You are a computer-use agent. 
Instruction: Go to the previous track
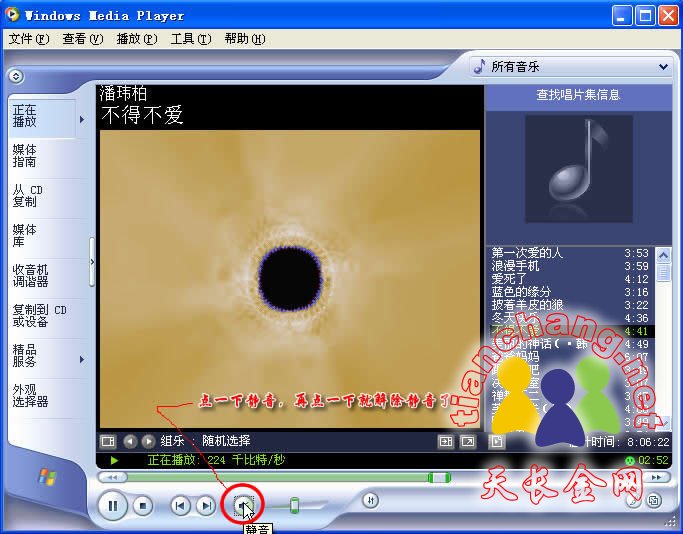(x=180, y=506)
